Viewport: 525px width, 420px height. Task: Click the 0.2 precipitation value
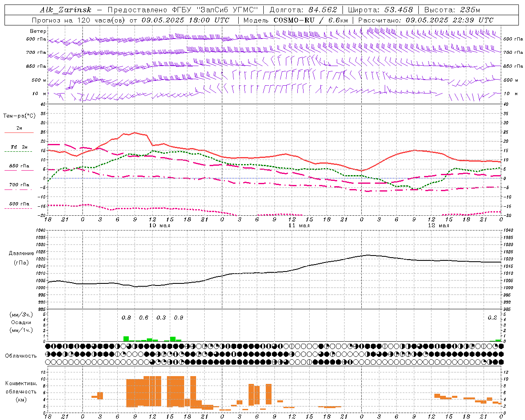click(x=492, y=318)
